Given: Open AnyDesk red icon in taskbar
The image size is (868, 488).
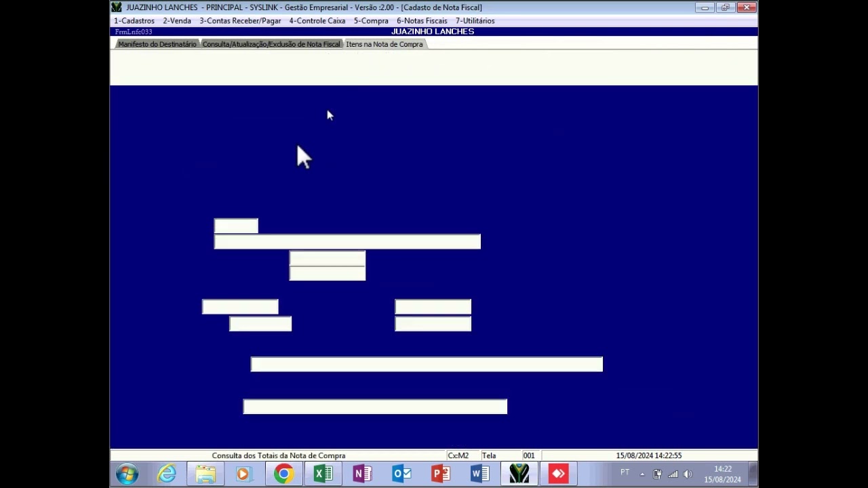Looking at the screenshot, I should pos(558,474).
